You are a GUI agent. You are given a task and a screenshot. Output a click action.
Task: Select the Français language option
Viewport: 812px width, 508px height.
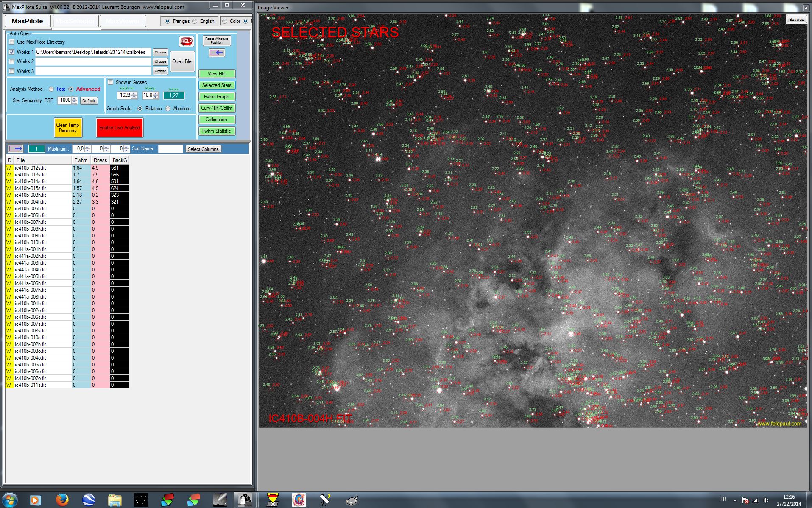(167, 21)
